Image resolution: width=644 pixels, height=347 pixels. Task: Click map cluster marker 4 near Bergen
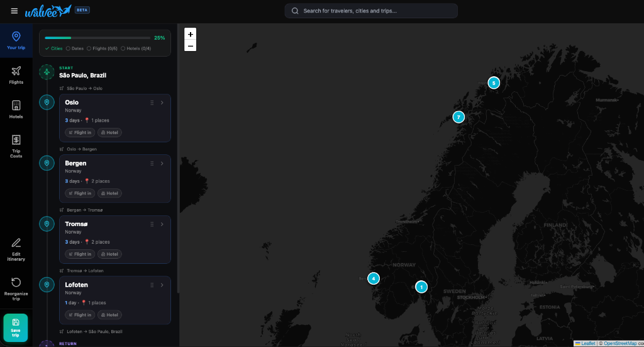click(374, 278)
